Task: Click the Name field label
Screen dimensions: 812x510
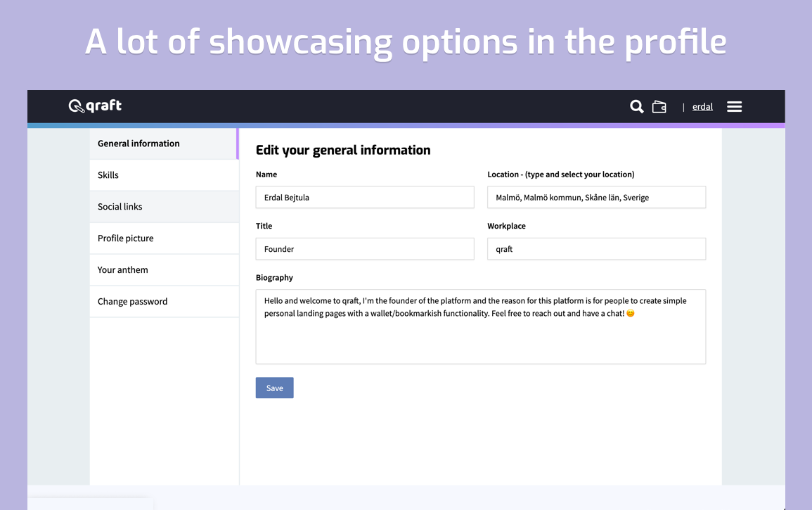Action: [x=266, y=174]
